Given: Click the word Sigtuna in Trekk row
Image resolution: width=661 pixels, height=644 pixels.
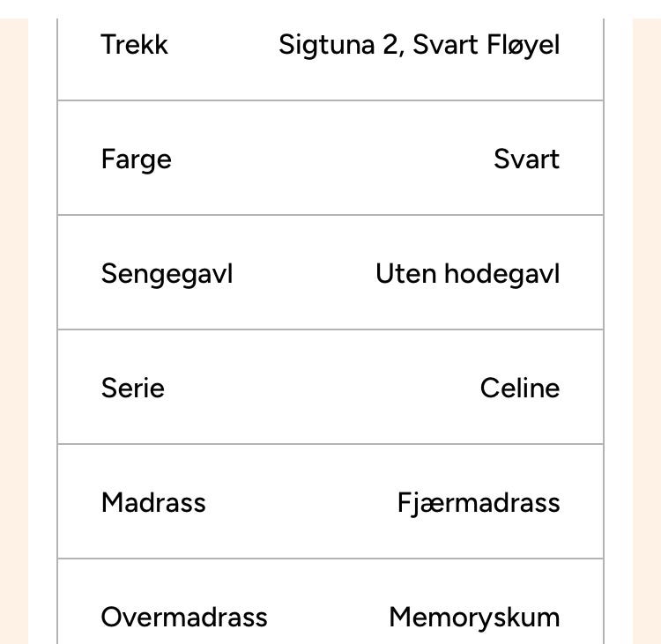Looking at the screenshot, I should [327, 46].
